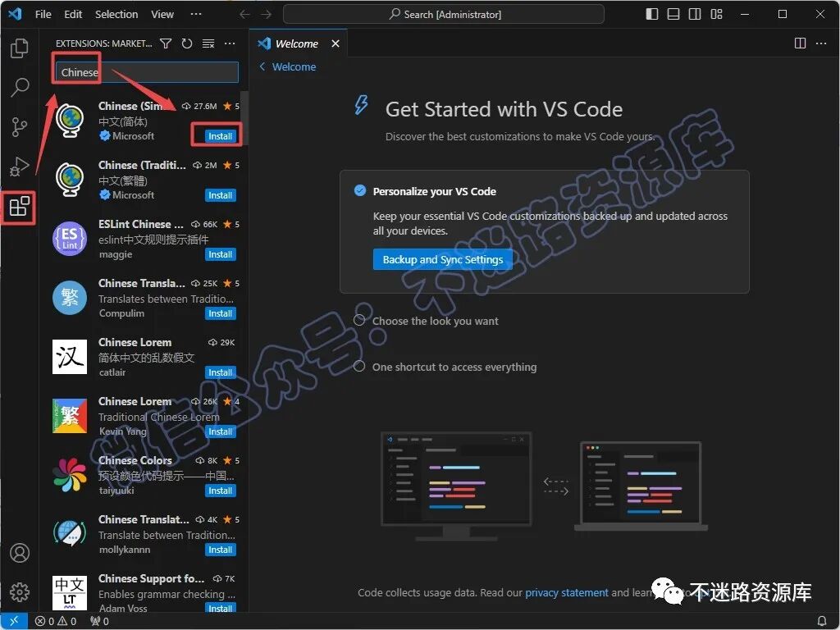Open errors and warnings in status bar
Viewport: 840px width, 630px height.
pos(56,622)
